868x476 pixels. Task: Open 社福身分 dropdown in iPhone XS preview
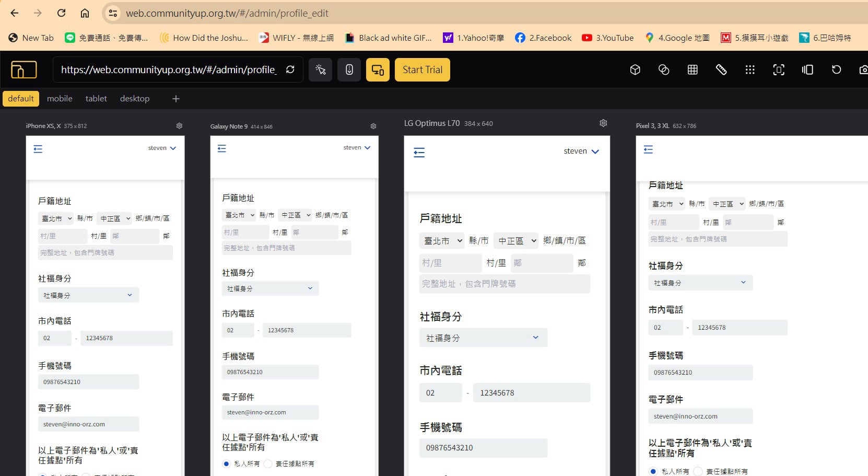point(88,295)
